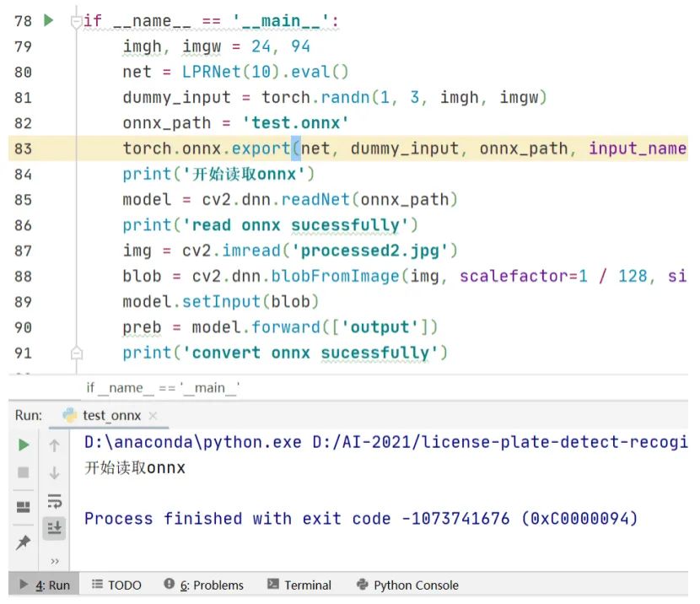
Task: Place cursor on torch.onnx.export call
Action: (207, 148)
